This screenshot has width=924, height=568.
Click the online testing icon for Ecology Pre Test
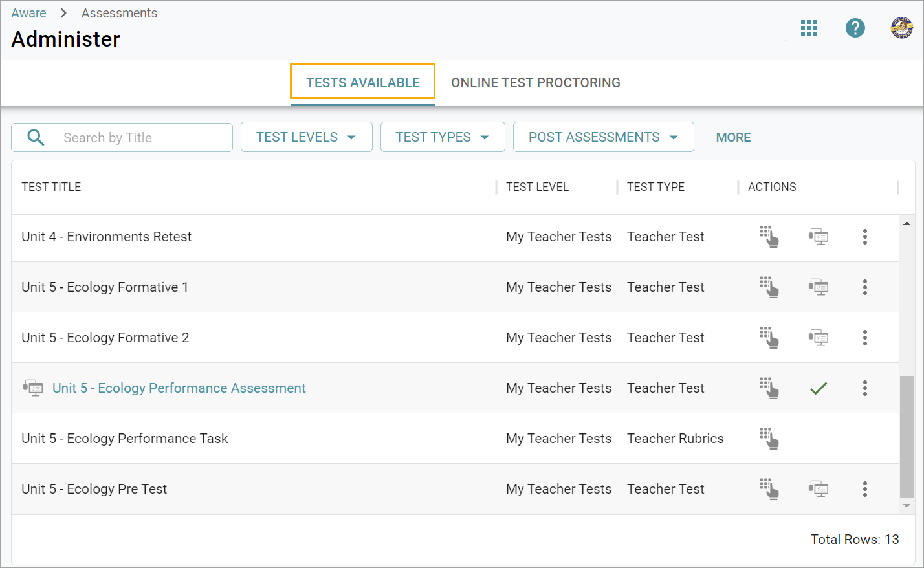pos(819,489)
